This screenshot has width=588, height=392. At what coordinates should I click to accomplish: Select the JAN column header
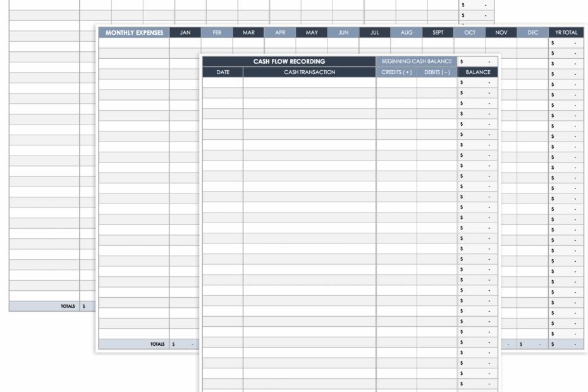pos(185,32)
